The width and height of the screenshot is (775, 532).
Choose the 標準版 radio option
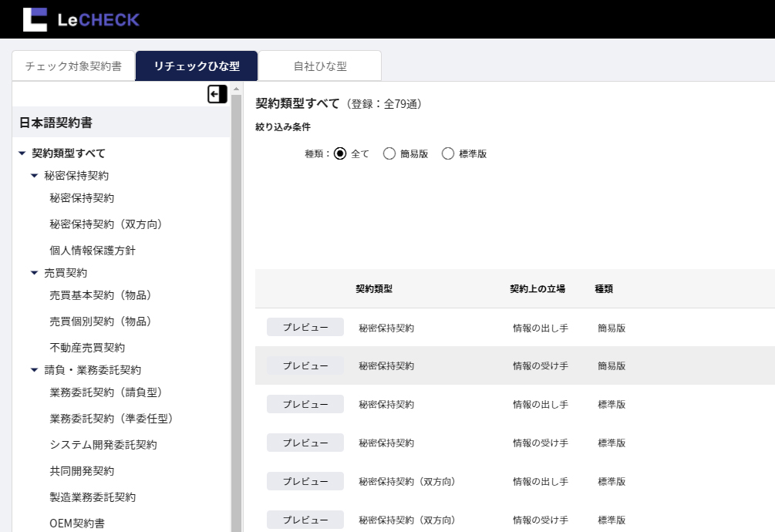point(448,153)
